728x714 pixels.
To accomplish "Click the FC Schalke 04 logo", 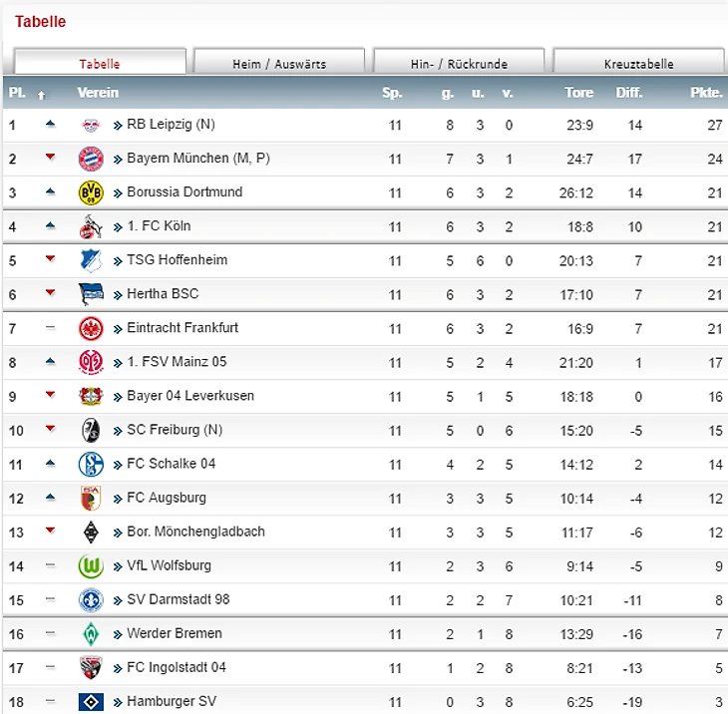I will [91, 465].
